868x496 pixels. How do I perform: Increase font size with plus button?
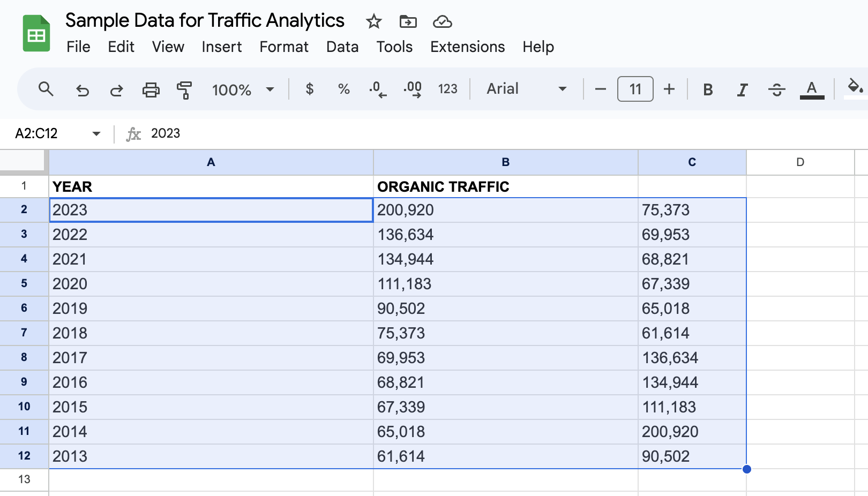669,89
